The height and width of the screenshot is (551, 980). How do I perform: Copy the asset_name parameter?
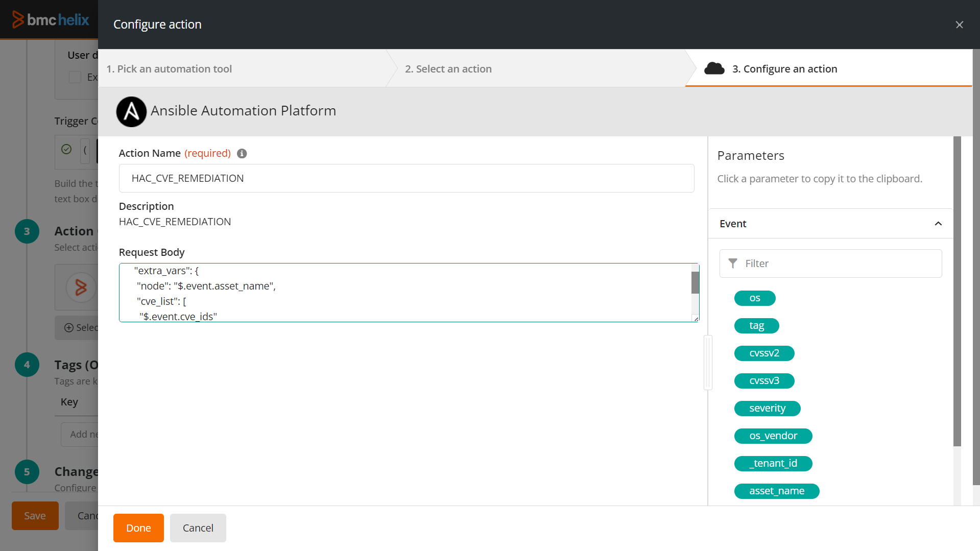tap(777, 491)
